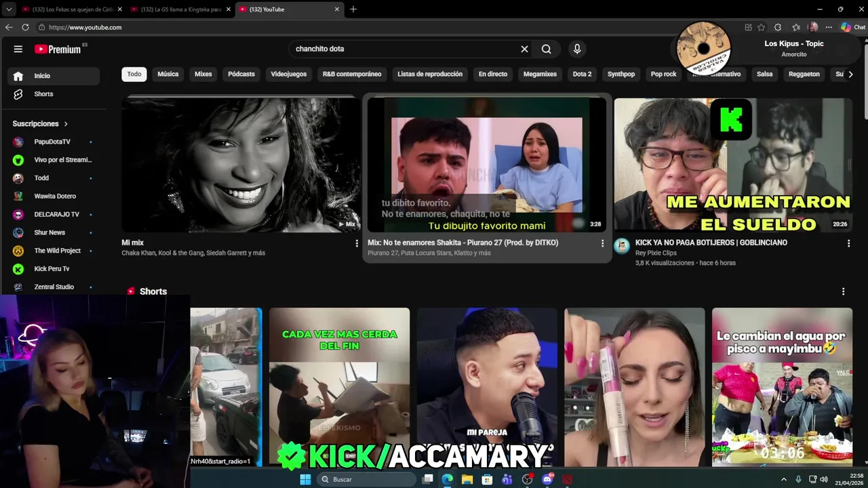Open the Windows Start menu

click(x=305, y=479)
